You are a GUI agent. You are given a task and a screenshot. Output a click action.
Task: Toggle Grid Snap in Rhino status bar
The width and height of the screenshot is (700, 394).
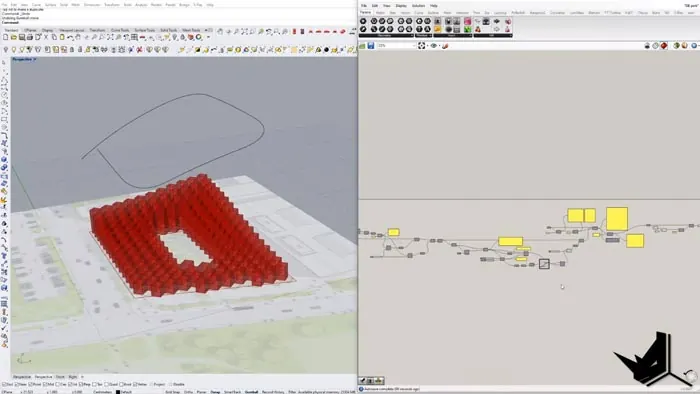(172, 392)
